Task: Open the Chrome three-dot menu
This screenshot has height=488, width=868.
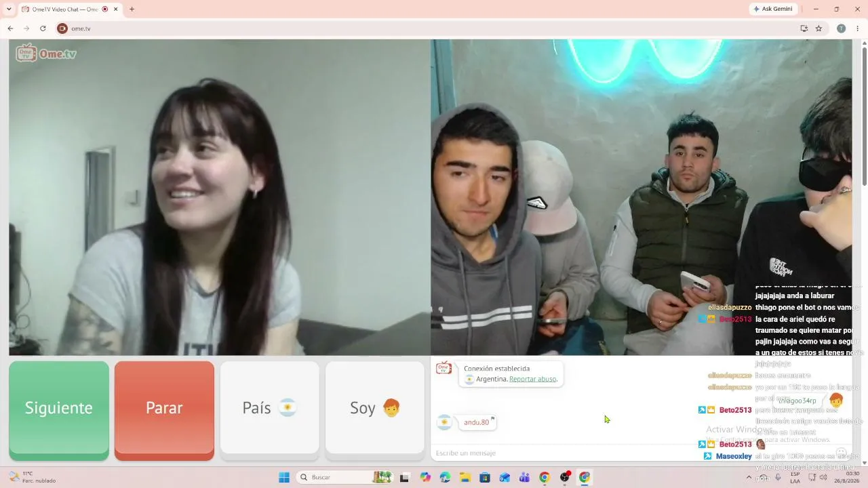Action: (x=858, y=28)
